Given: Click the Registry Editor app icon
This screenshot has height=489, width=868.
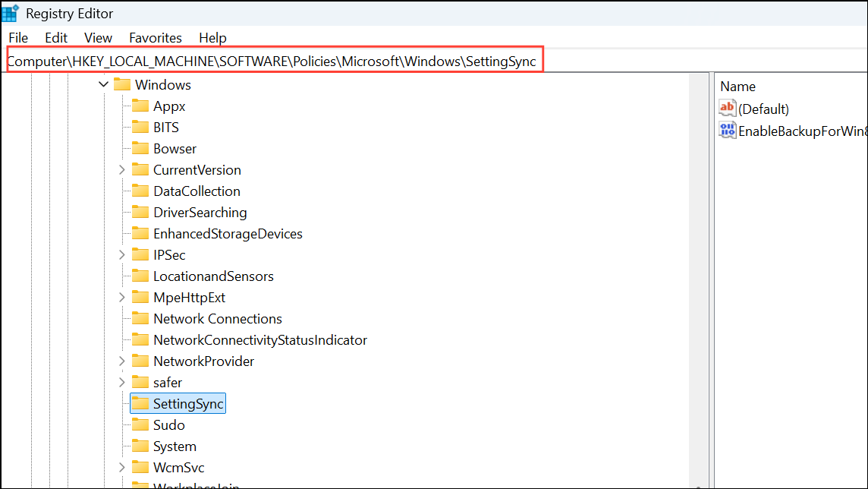Looking at the screenshot, I should pos(10,13).
